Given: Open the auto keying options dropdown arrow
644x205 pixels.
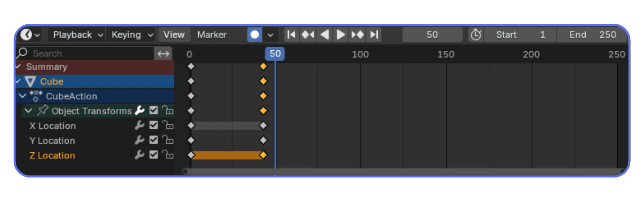Looking at the screenshot, I should [x=270, y=34].
